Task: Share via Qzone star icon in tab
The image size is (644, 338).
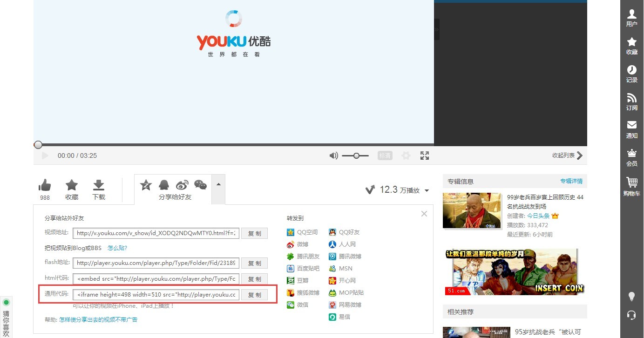Action: tap(146, 184)
